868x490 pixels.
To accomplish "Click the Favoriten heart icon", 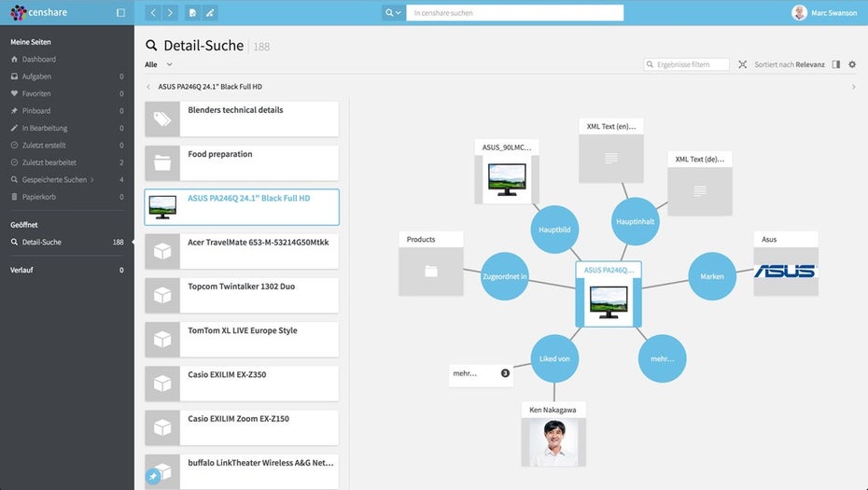I will tap(14, 93).
